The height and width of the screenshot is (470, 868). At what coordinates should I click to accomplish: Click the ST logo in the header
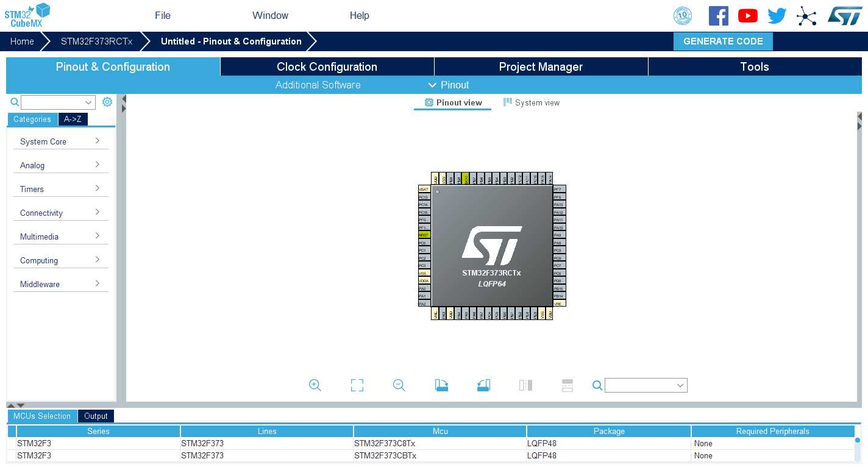coord(845,16)
